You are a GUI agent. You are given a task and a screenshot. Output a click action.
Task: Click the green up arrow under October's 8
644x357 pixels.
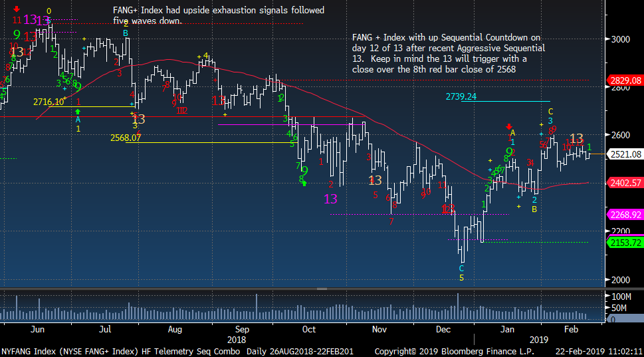[304, 183]
